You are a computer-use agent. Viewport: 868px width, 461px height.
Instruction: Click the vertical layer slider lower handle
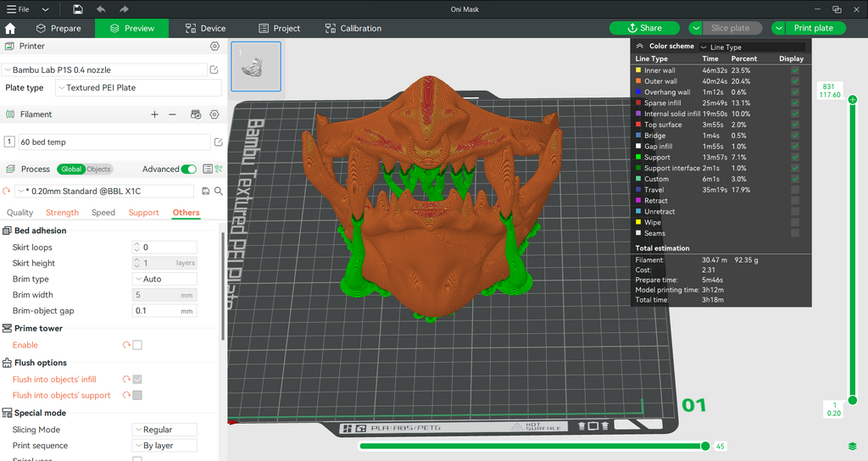coord(853,400)
